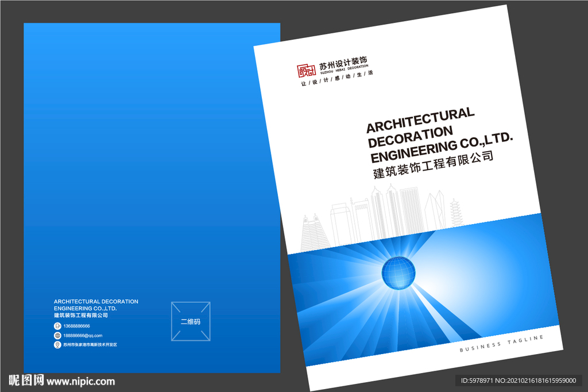This screenshot has width=588, height=392.
Task: Click the front cover Chinese title 建筑装饰工程有限公司
Action: point(433,164)
